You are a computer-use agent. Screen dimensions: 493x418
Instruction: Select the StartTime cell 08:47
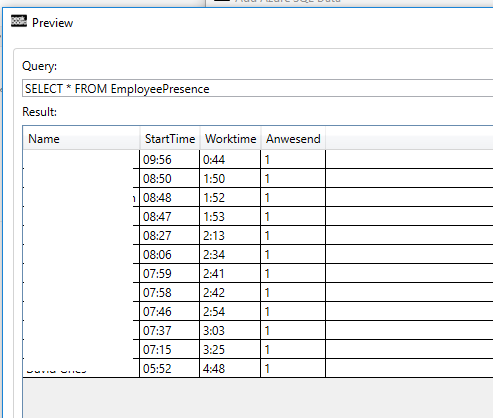coord(169,216)
